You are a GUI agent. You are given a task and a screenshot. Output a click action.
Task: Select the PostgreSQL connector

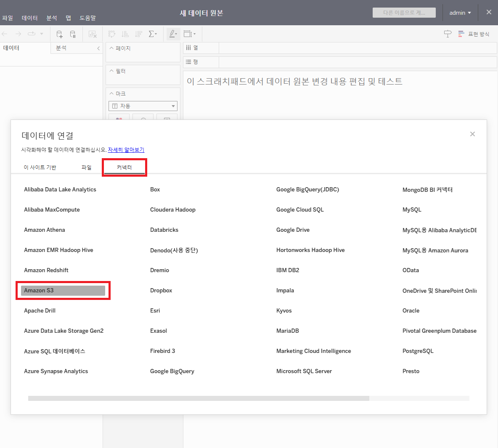coord(418,351)
